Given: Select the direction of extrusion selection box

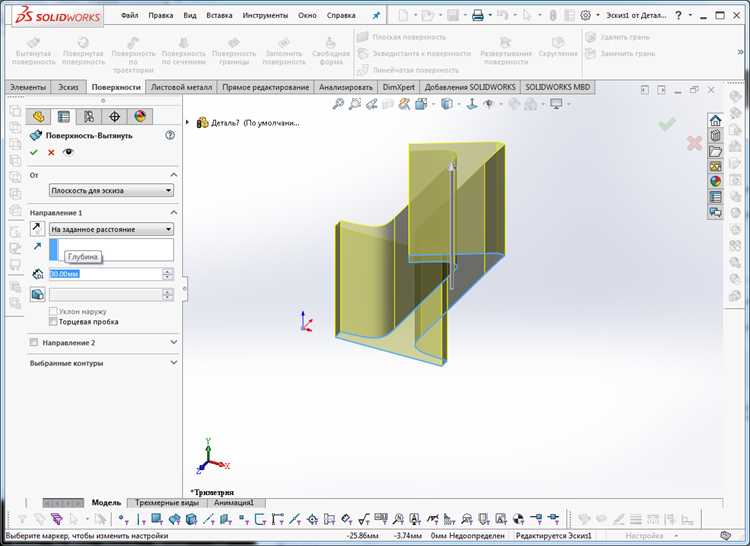Looking at the screenshot, I should pyautogui.click(x=111, y=250).
